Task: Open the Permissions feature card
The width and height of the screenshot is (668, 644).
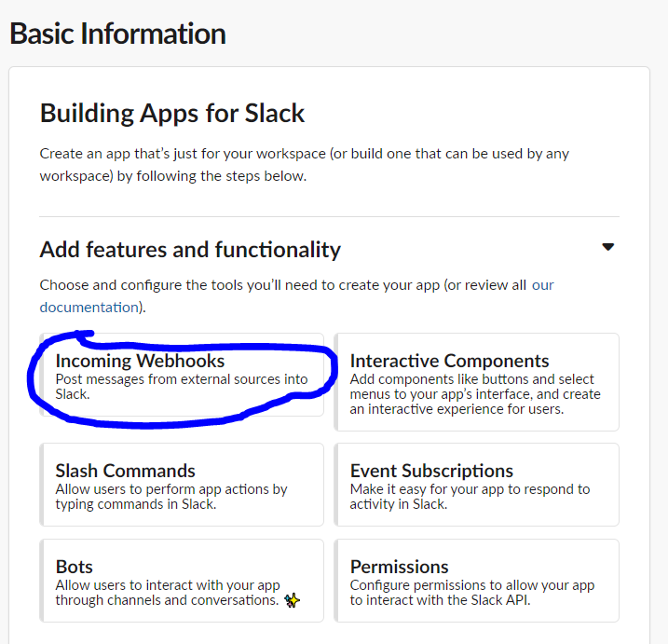Action: coord(476,581)
